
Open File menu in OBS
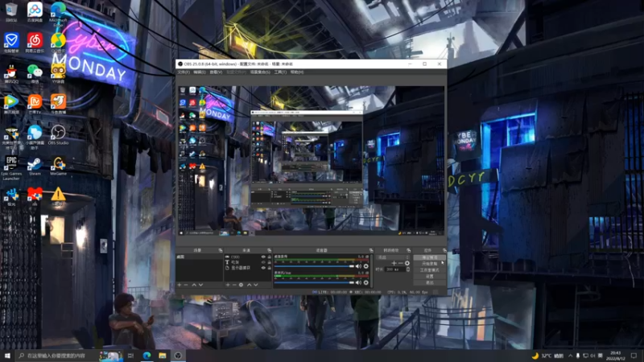(x=184, y=72)
